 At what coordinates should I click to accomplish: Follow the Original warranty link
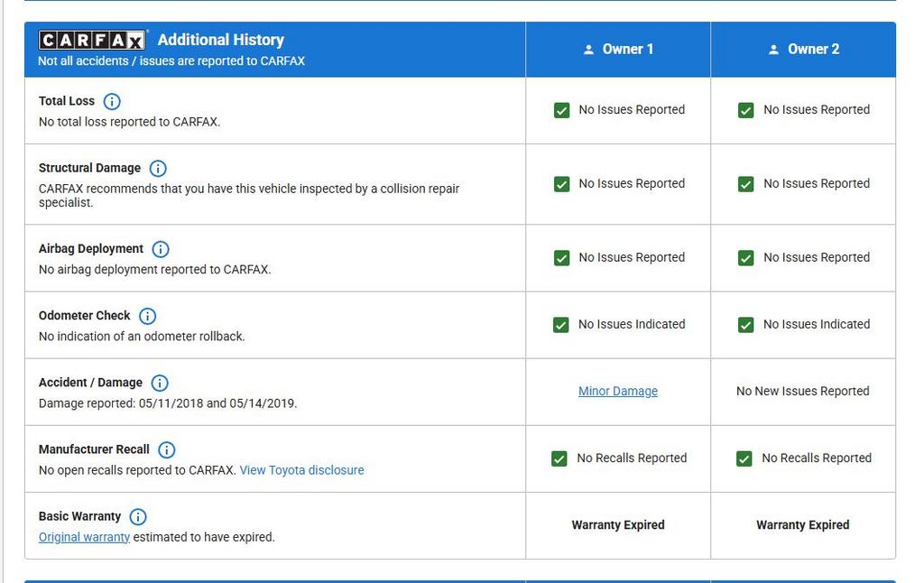point(84,537)
